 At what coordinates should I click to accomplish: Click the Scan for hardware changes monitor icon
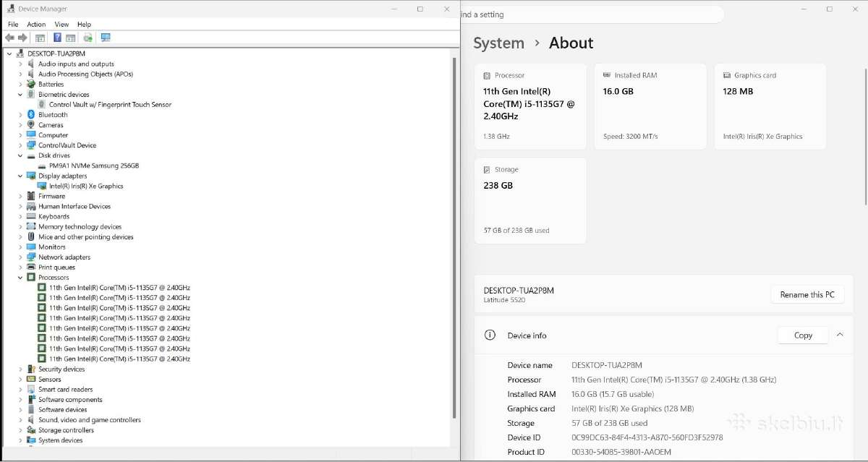[106, 38]
